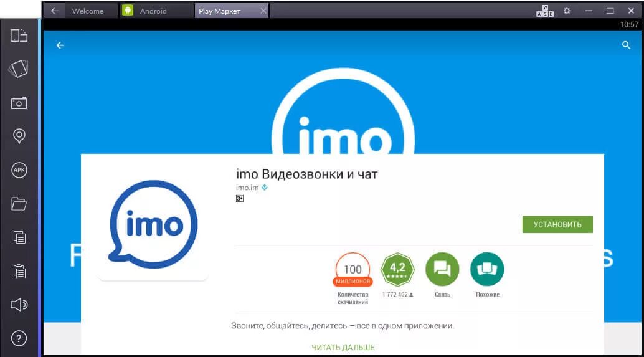Click the Количество скачиваний label
The height and width of the screenshot is (357, 644).
tap(353, 298)
